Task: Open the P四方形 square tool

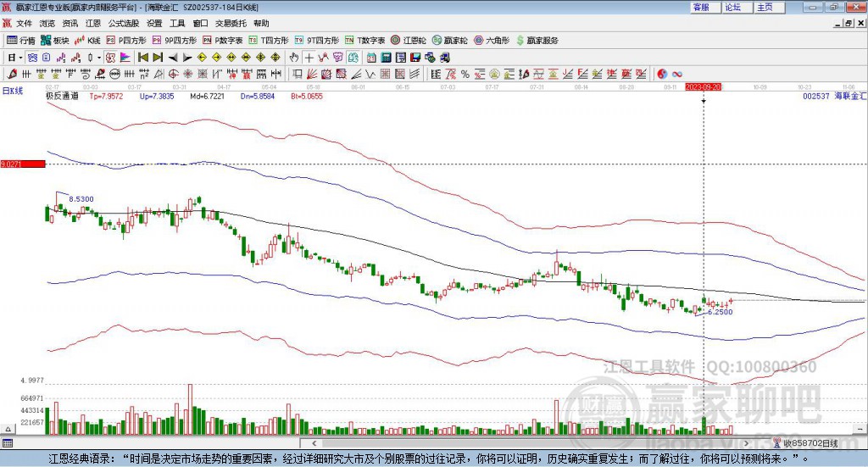Action: click(126, 41)
